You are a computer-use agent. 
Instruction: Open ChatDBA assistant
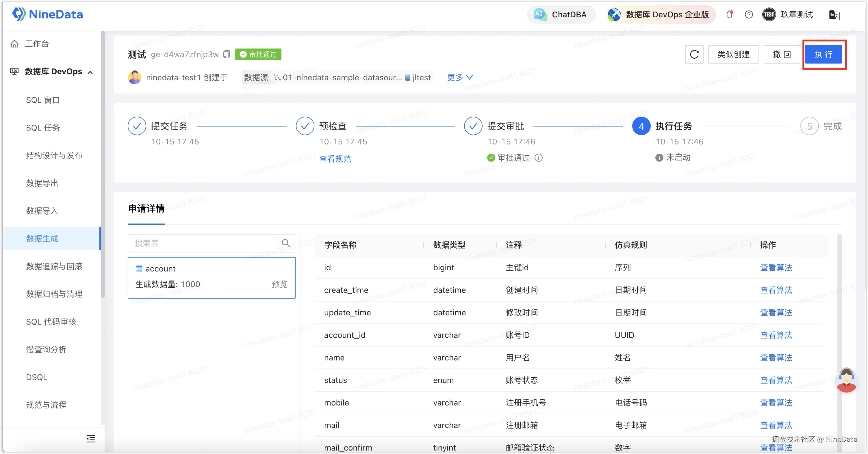click(x=561, y=14)
